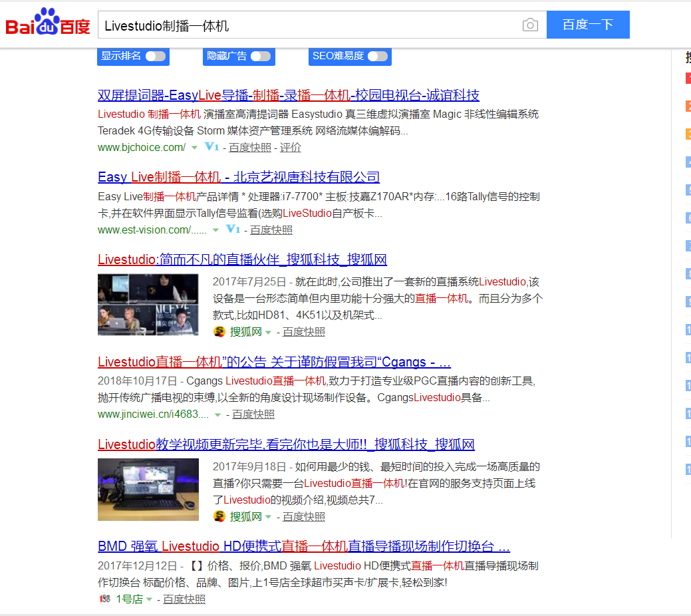Open result Livestudio:简而不凡的直播伙伴
Screen dimensions: 691x616
(242, 259)
